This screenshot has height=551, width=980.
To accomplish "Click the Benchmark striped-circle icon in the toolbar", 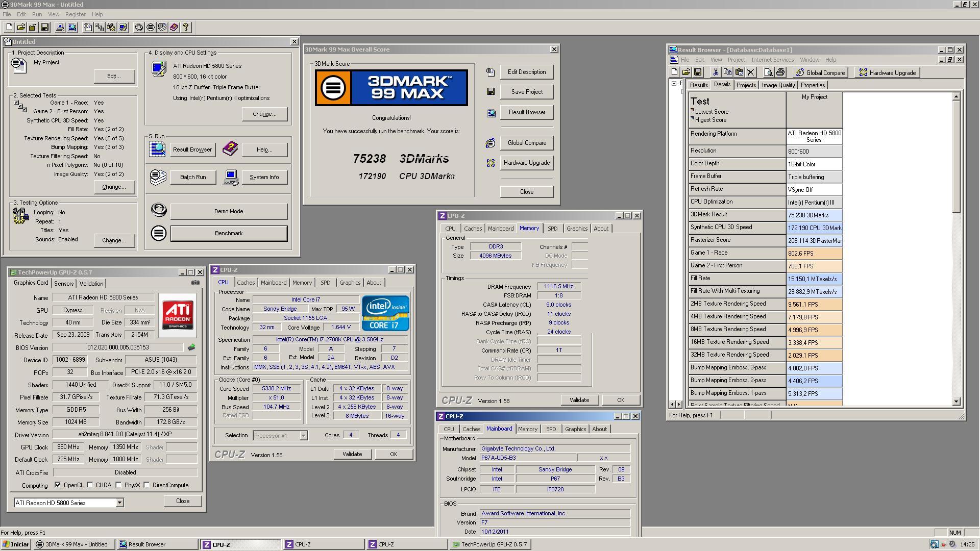I will click(151, 28).
